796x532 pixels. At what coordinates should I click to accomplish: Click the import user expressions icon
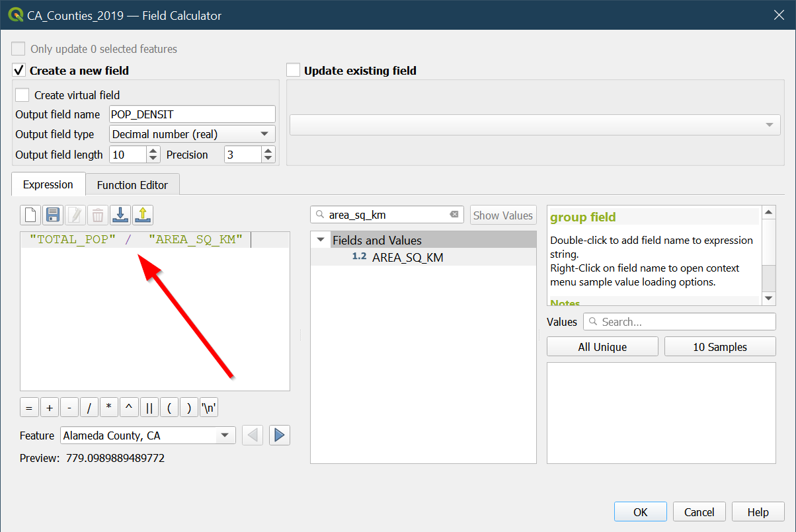point(120,215)
